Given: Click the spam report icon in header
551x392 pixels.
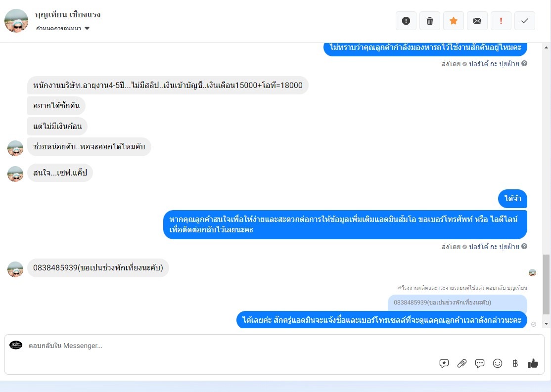Looking at the screenshot, I should tap(406, 21).
